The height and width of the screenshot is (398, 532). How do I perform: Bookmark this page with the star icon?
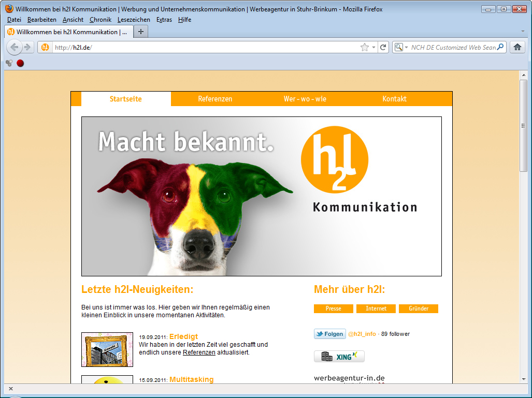(x=364, y=47)
